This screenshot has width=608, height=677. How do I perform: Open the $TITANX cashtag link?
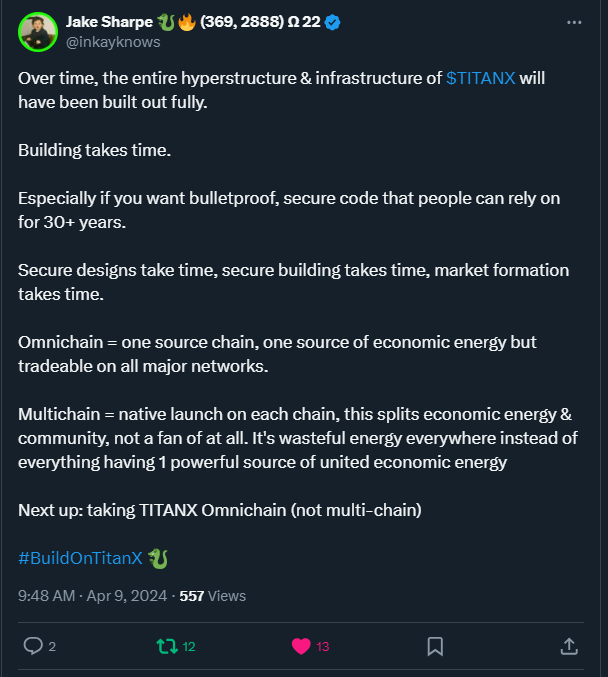[x=481, y=78]
